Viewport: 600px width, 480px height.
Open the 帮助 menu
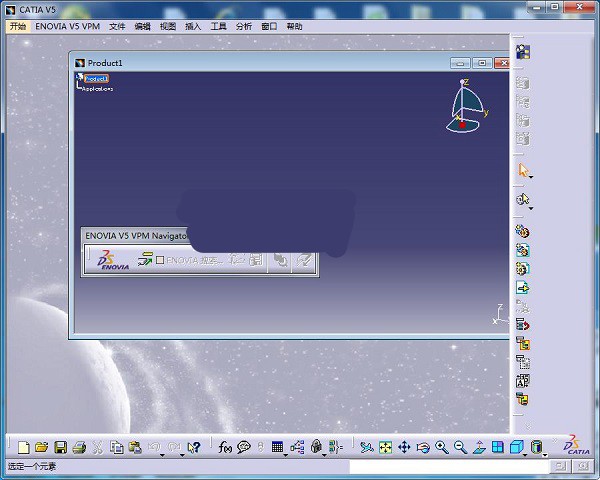pos(294,26)
